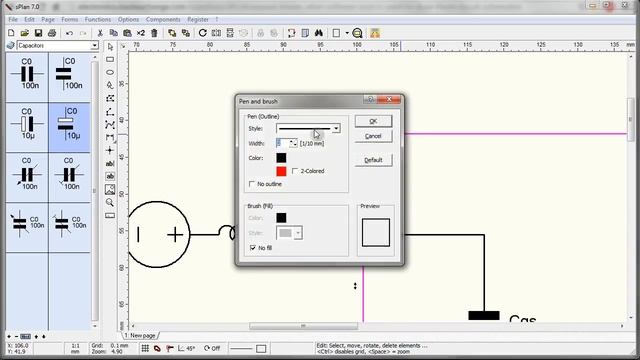Open the Capacitors library dropdown
Screen dimensions: 640x360
(94, 46)
